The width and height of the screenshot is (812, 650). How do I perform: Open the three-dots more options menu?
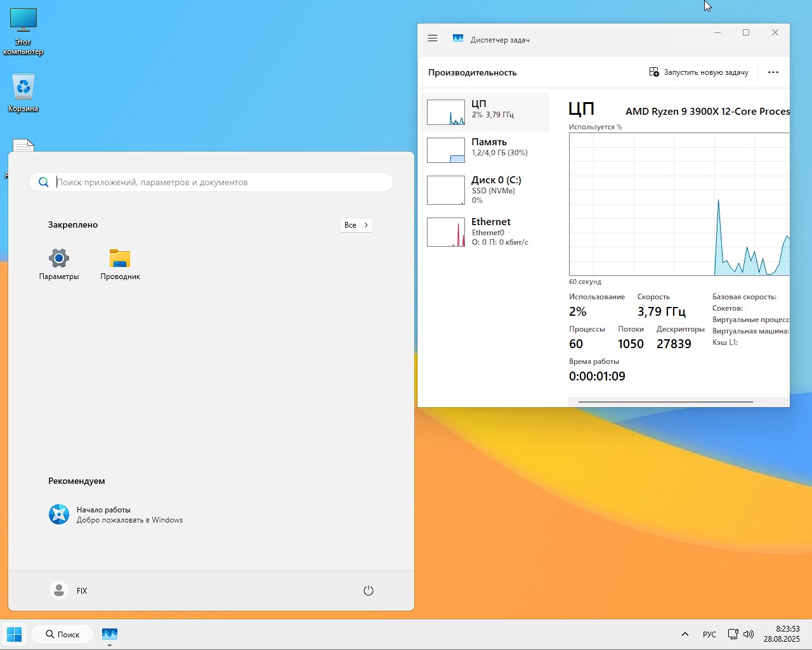click(x=773, y=72)
